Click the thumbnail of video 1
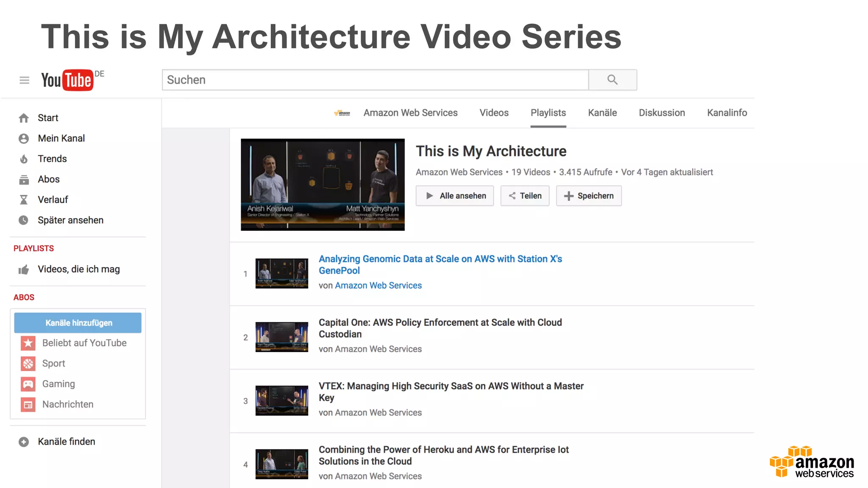868x488 pixels. coord(281,274)
